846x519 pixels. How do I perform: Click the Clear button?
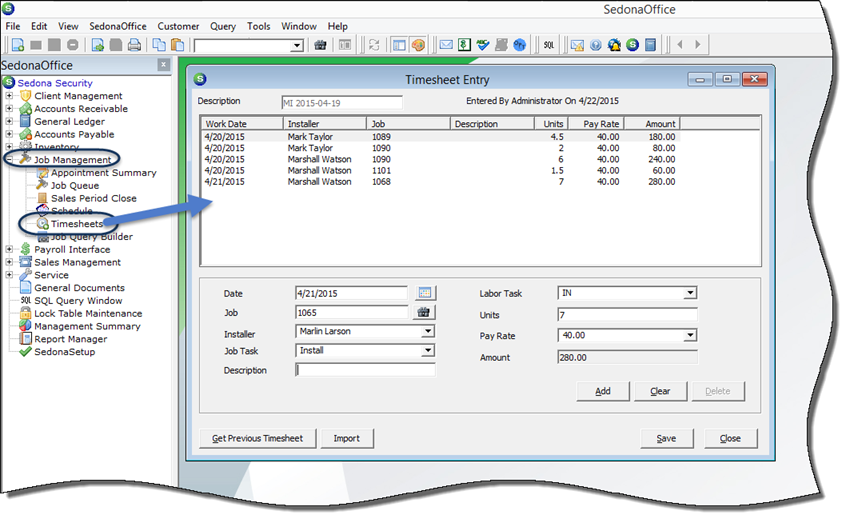point(660,391)
